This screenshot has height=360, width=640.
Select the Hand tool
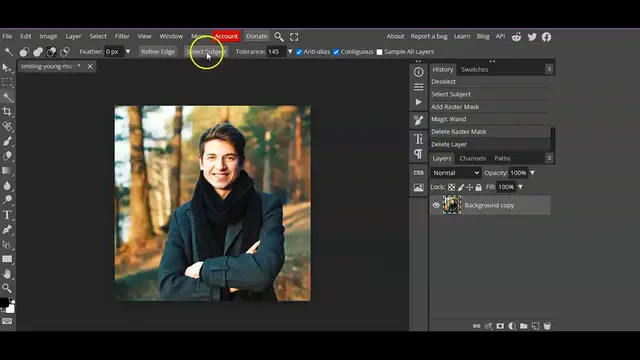[7, 273]
